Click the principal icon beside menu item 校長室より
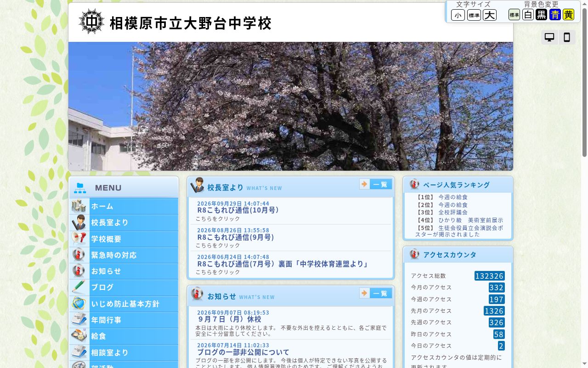 click(79, 222)
